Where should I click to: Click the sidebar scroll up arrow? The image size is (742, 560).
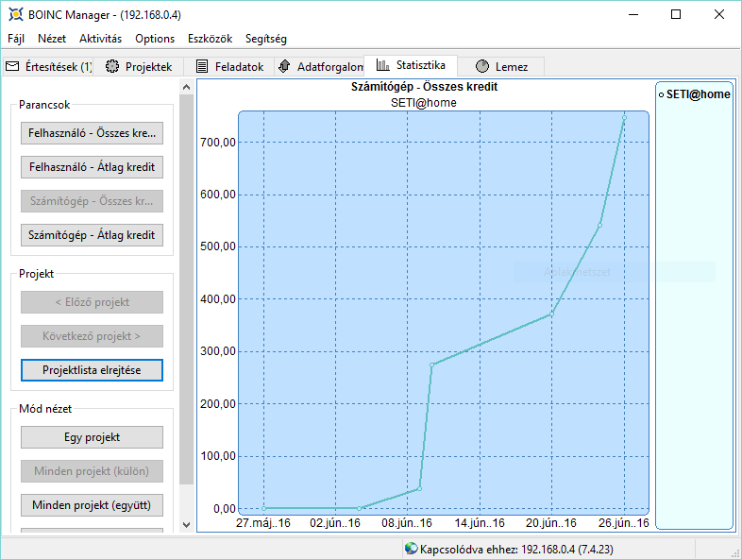point(187,87)
